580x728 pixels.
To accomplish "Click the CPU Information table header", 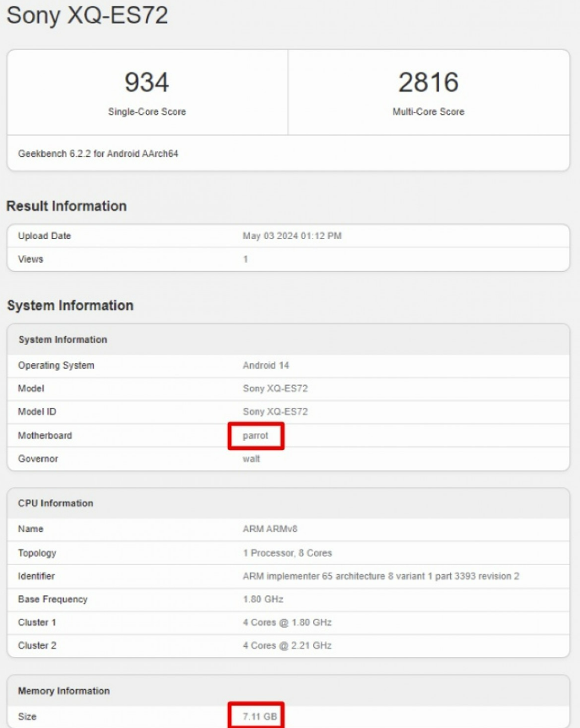I will point(56,503).
